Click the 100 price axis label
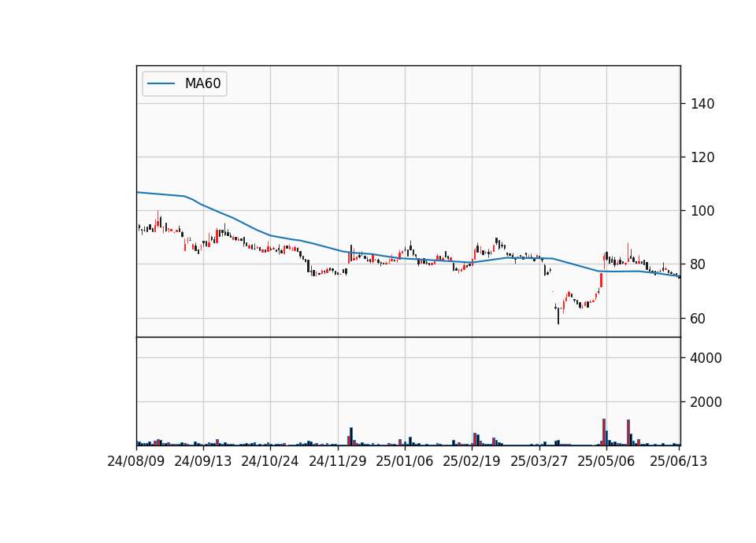The image size is (756, 543). pyautogui.click(x=702, y=211)
